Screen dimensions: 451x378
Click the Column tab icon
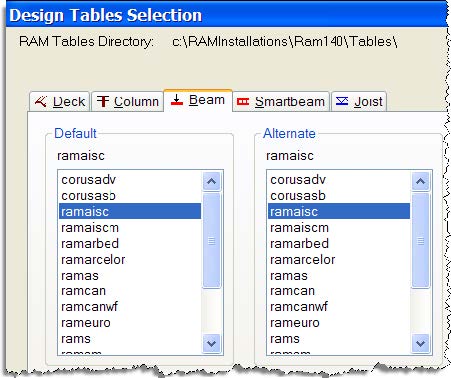(103, 101)
